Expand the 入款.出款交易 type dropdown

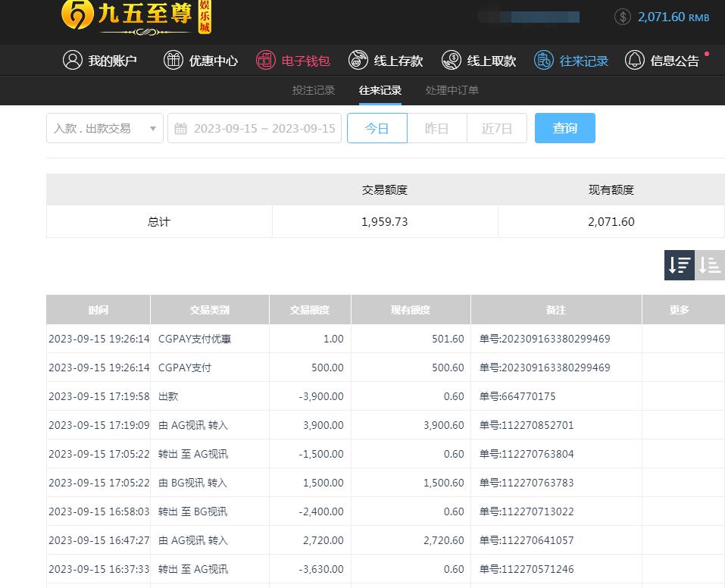tap(105, 128)
